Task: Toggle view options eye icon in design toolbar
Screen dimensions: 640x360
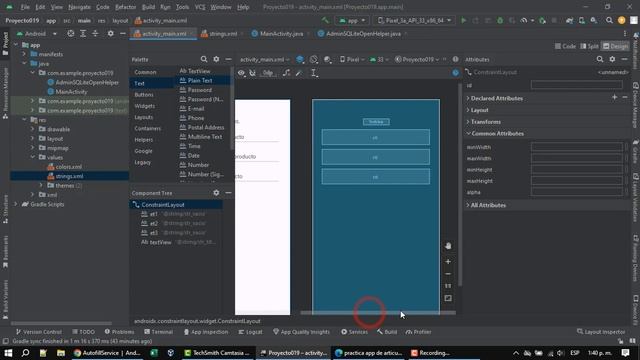Action: tap(241, 73)
